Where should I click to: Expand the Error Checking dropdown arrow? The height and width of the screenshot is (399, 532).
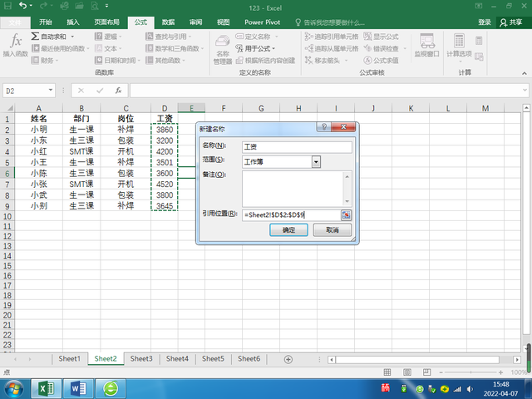click(x=405, y=49)
